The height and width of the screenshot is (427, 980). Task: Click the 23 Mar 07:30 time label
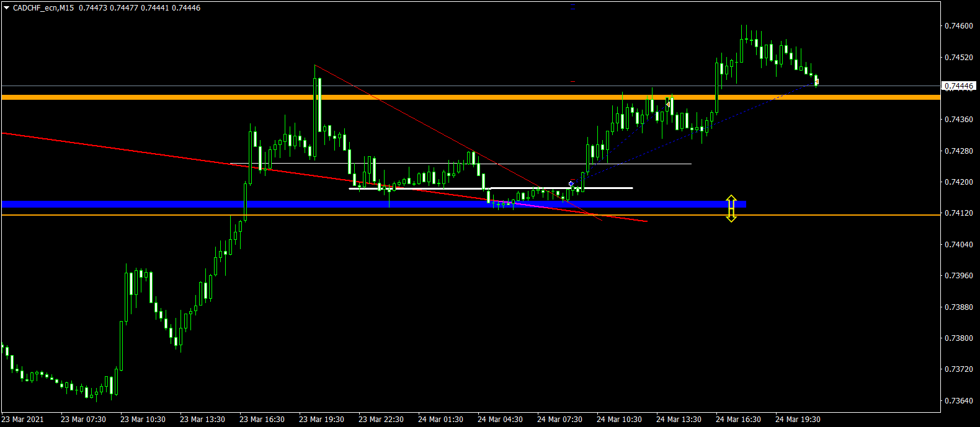(x=84, y=420)
